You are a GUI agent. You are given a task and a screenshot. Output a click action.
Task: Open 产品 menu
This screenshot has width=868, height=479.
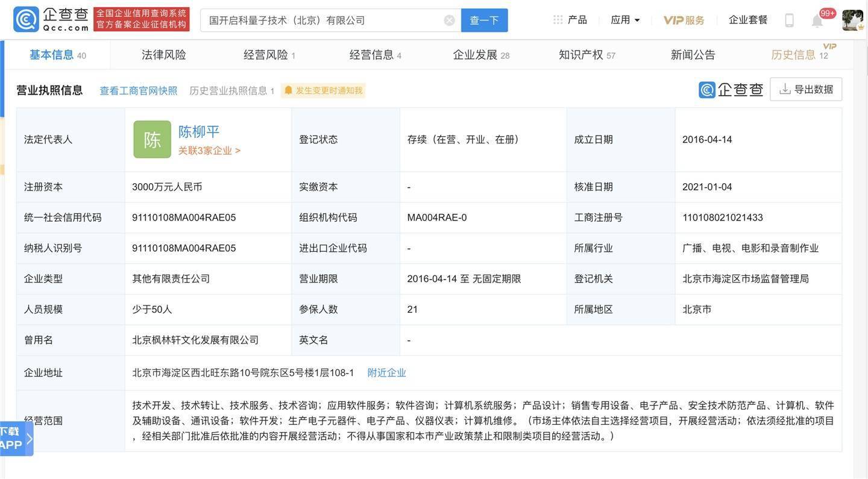click(x=577, y=20)
